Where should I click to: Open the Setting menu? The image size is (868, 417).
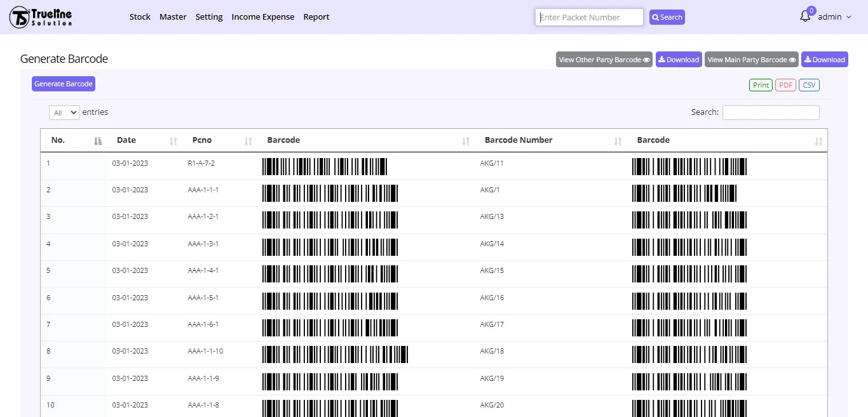pos(209,17)
